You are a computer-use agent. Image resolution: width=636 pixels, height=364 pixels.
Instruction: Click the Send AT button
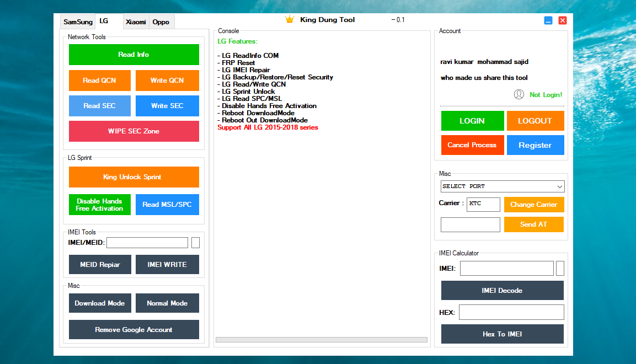click(x=534, y=224)
